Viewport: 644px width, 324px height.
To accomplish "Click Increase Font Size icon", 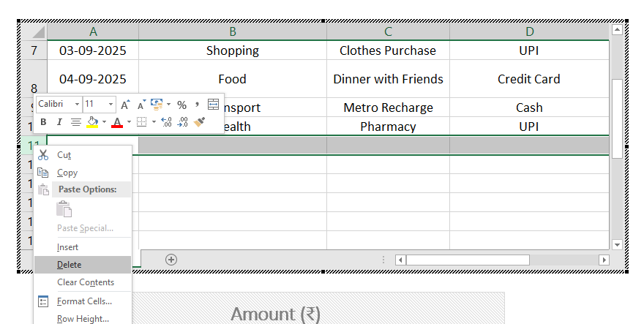I will 125,105.
